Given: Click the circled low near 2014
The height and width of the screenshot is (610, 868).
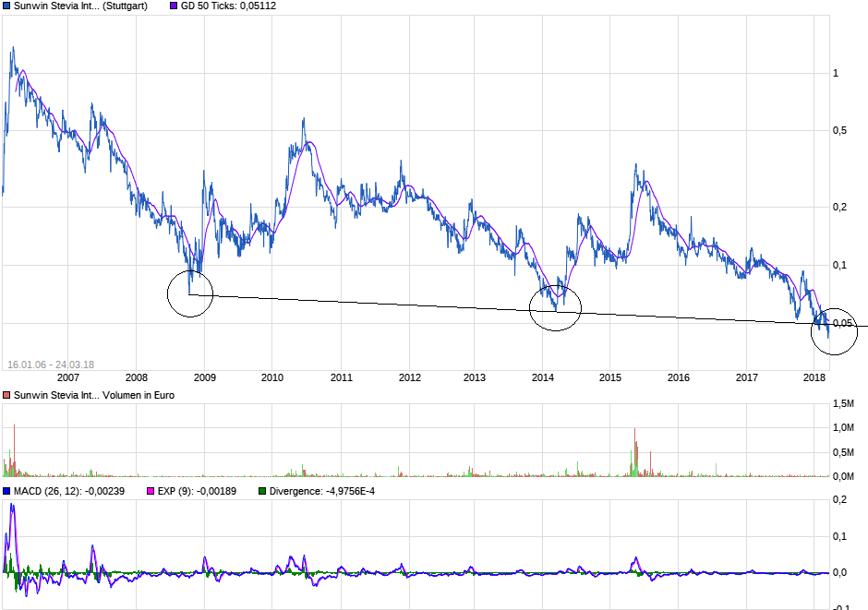Looking at the screenshot, I should click(555, 308).
